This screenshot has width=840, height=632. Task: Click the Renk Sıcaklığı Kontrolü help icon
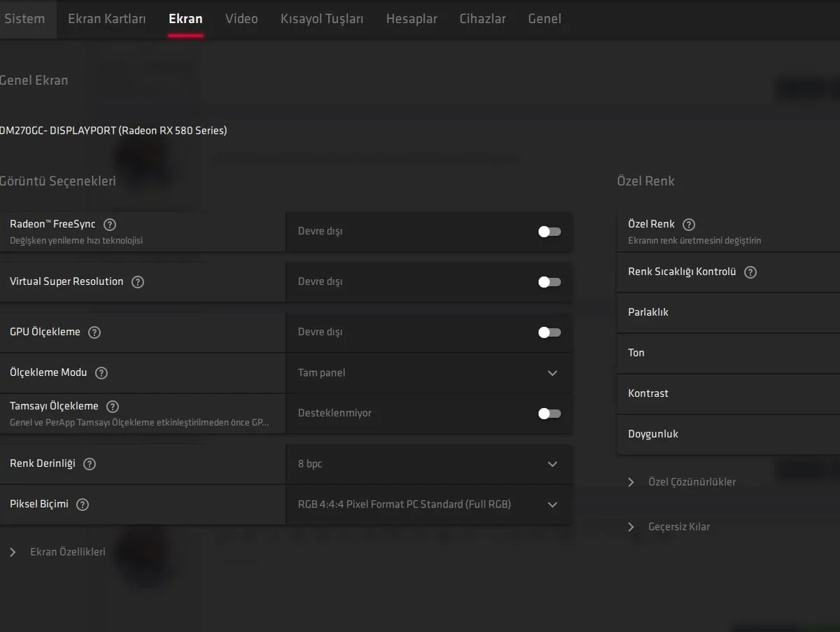[750, 272]
